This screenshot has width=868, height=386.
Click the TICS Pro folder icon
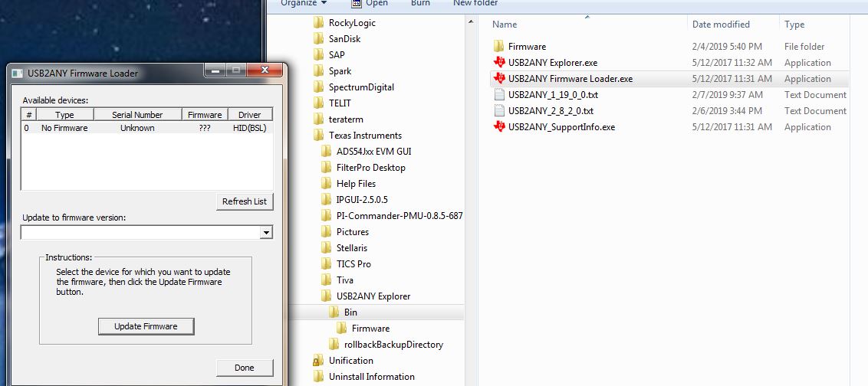coord(326,263)
